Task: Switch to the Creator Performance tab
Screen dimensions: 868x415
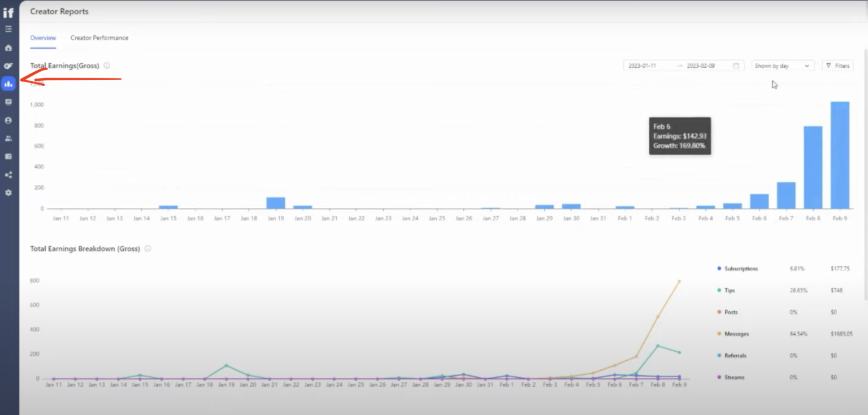Action: coord(99,38)
